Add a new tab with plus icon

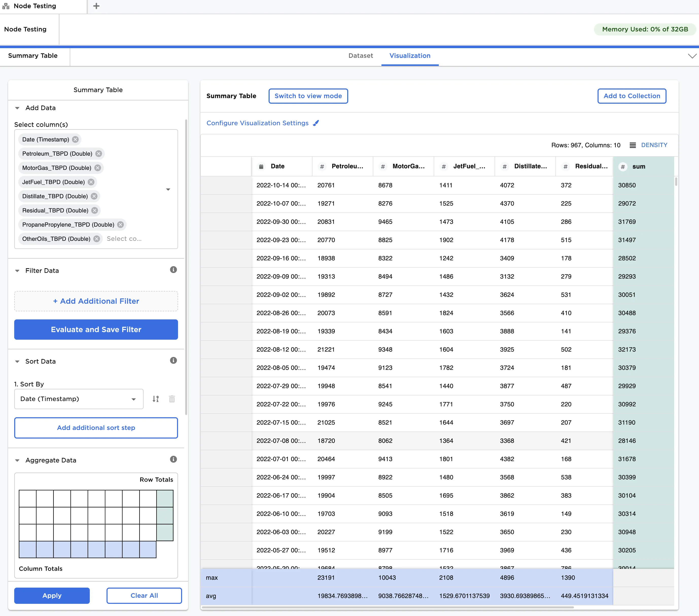[x=96, y=6]
